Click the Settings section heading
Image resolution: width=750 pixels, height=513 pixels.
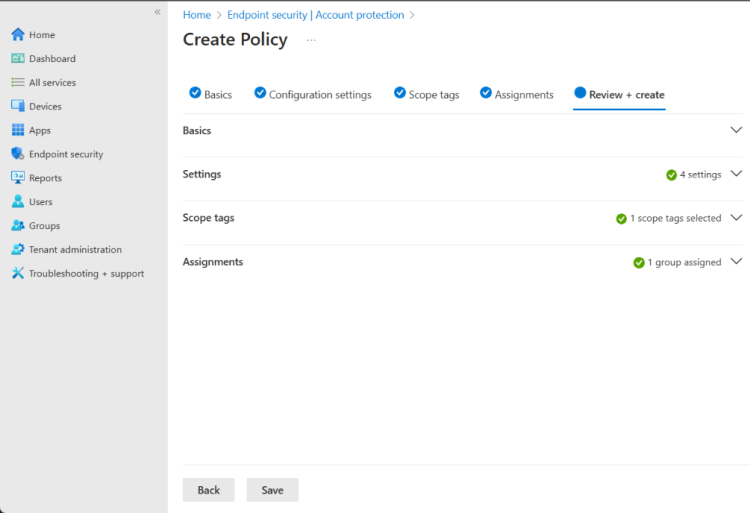pyautogui.click(x=202, y=174)
